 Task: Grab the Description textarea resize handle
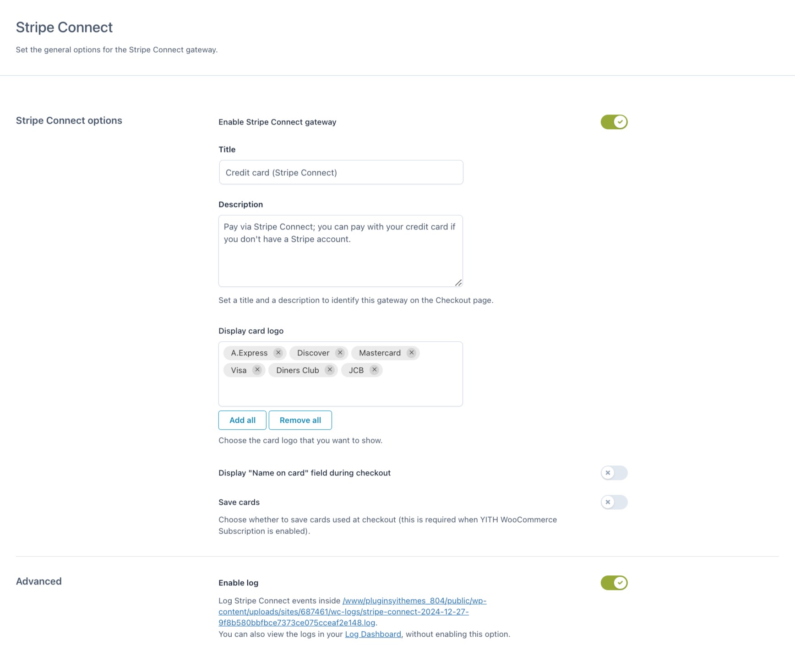click(x=458, y=283)
